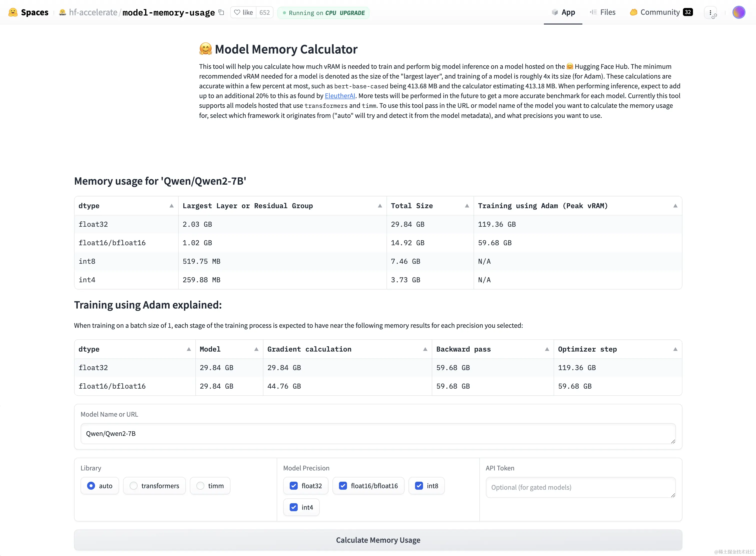Click the Running on CPU UPGRADE badge
The height and width of the screenshot is (556, 756).
click(323, 13)
